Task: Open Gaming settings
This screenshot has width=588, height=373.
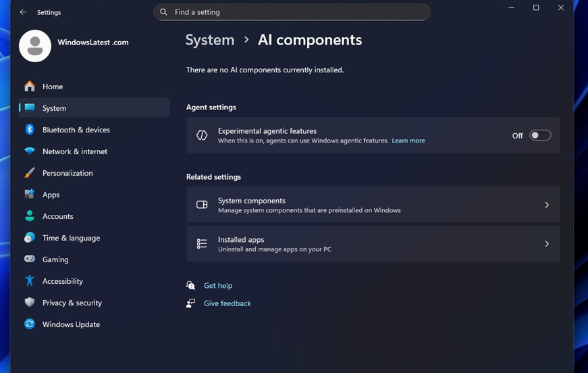Action: 94,259
